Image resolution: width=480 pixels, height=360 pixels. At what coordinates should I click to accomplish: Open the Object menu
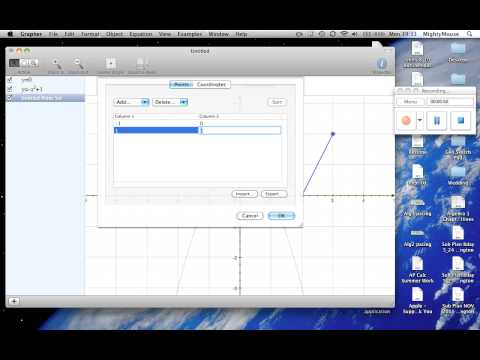tap(114, 34)
